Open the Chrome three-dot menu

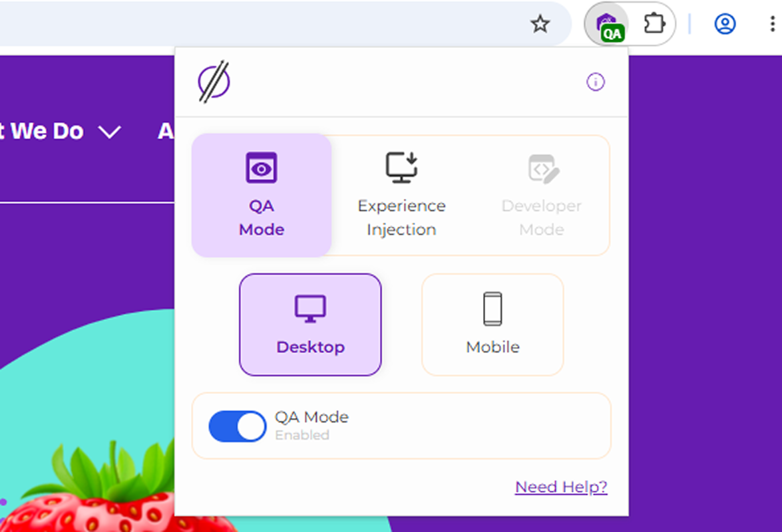[x=773, y=24]
